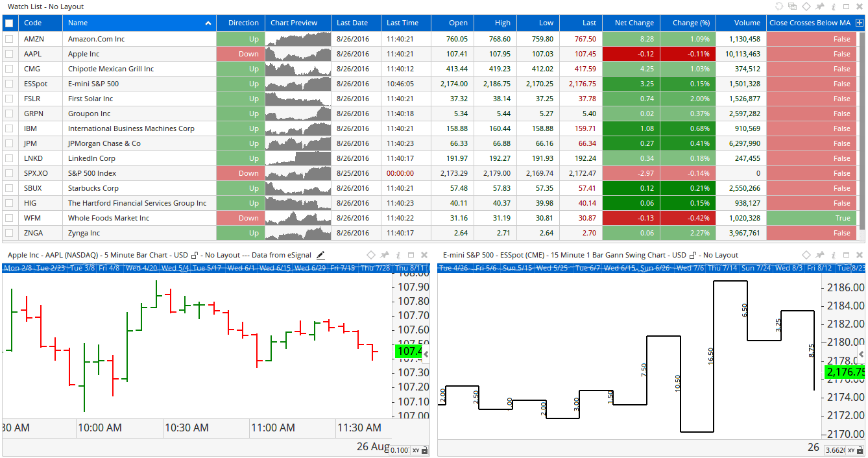Click the diamond icon in Watch List title bar
This screenshot has width=868, height=458.
tap(806, 6)
